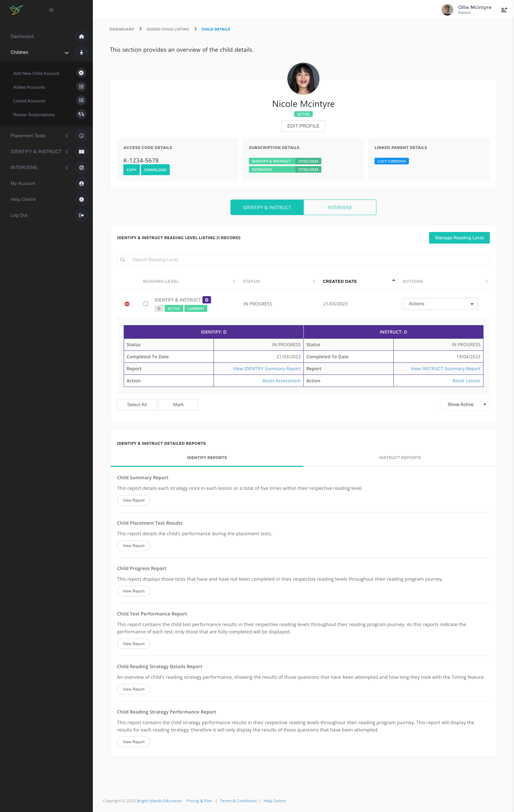
Task: Check the IDENTIFY & INSTRUCT reading level checkbox
Action: [x=146, y=304]
